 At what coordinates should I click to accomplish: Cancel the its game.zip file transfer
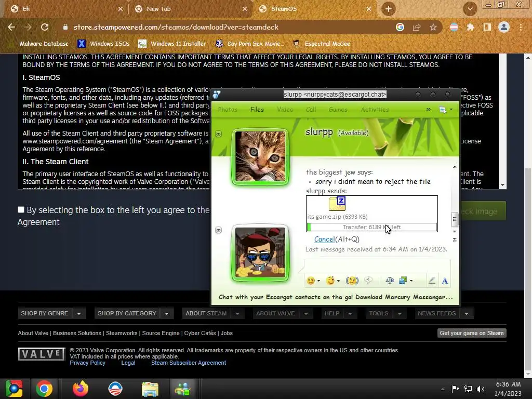point(324,239)
